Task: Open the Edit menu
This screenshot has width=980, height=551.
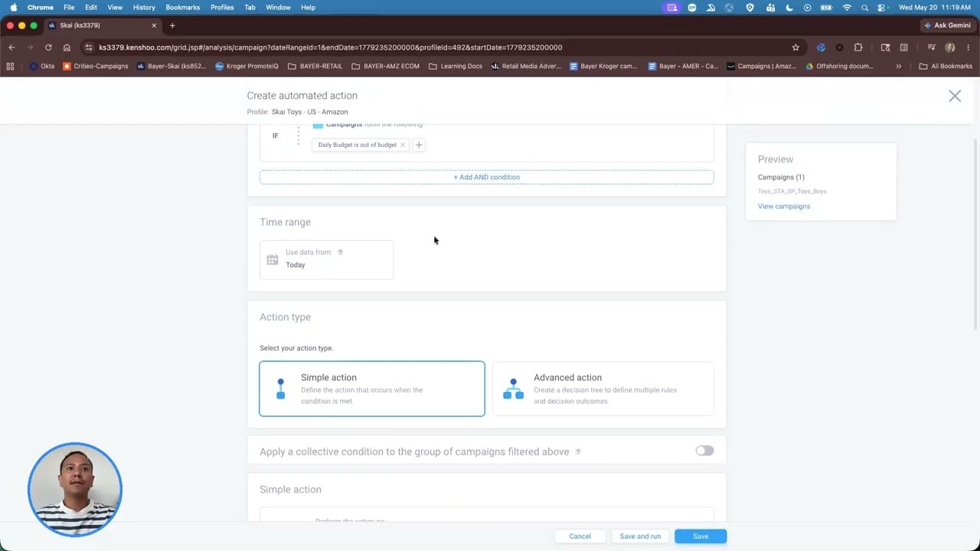Action: 91,7
